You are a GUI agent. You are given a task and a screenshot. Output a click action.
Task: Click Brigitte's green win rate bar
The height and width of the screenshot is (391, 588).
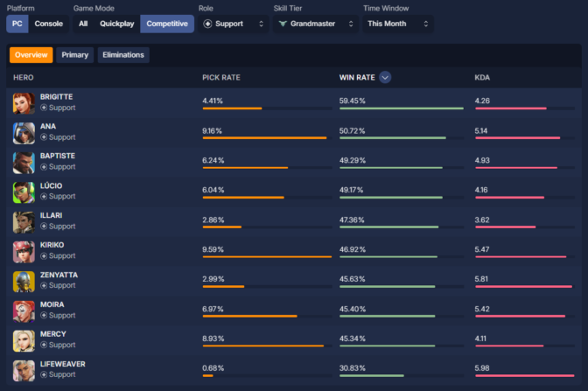401,108
